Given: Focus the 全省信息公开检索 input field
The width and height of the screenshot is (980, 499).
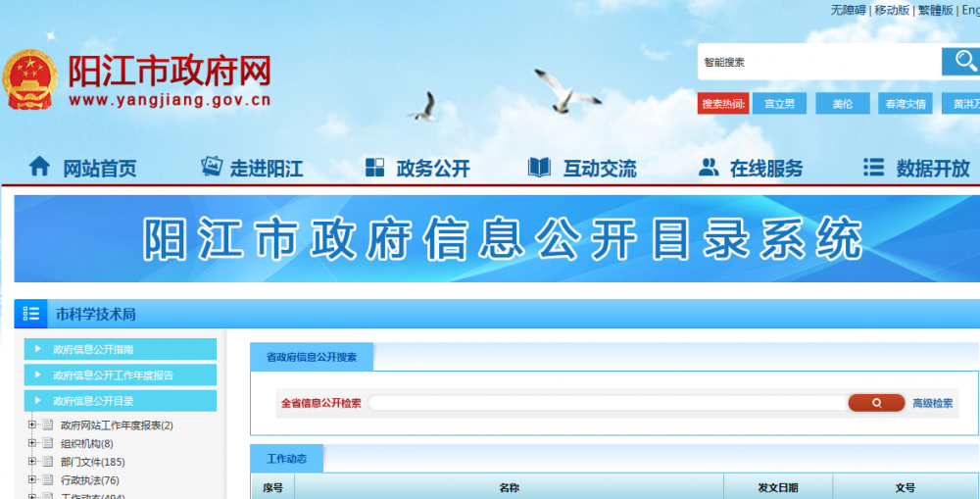Looking at the screenshot, I should (x=607, y=403).
